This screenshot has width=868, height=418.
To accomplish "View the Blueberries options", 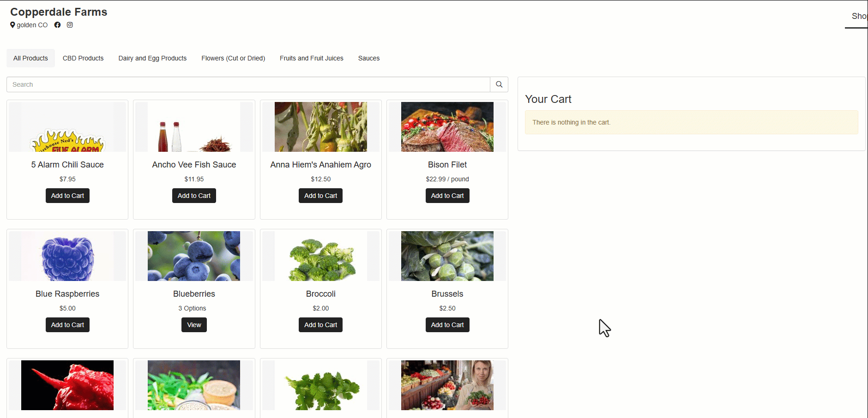I will point(194,325).
